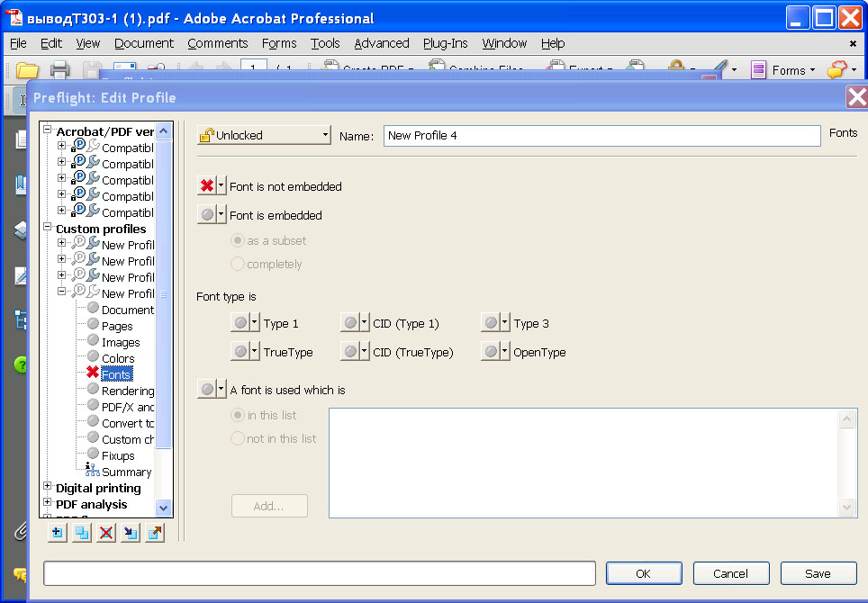Click the Print icon in Acrobat toolbar
868x603 pixels.
point(59,70)
